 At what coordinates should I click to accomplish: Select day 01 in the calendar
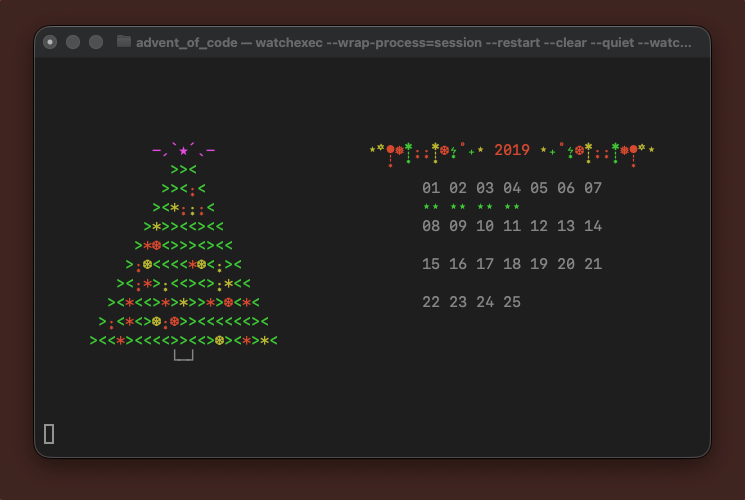(x=431, y=188)
